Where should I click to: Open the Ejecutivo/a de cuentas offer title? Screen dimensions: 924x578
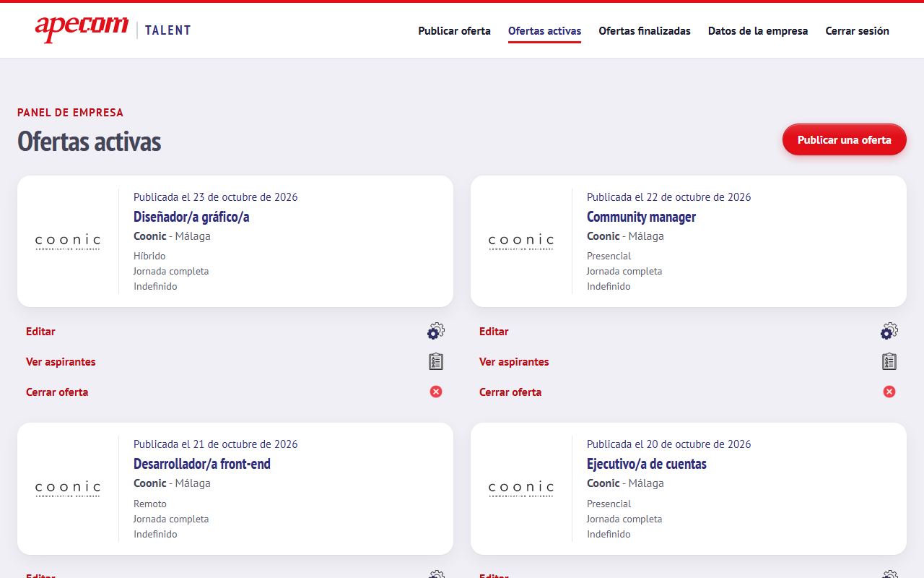647,464
